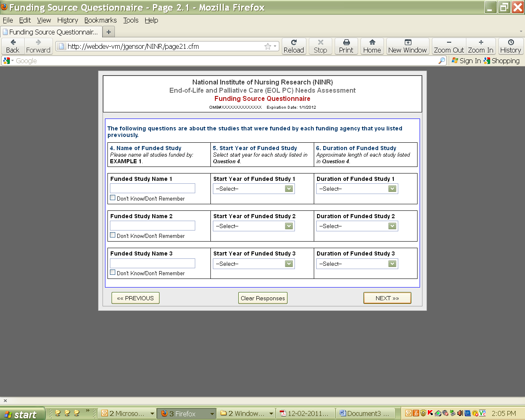Click the Clear Responses button

[x=262, y=298]
